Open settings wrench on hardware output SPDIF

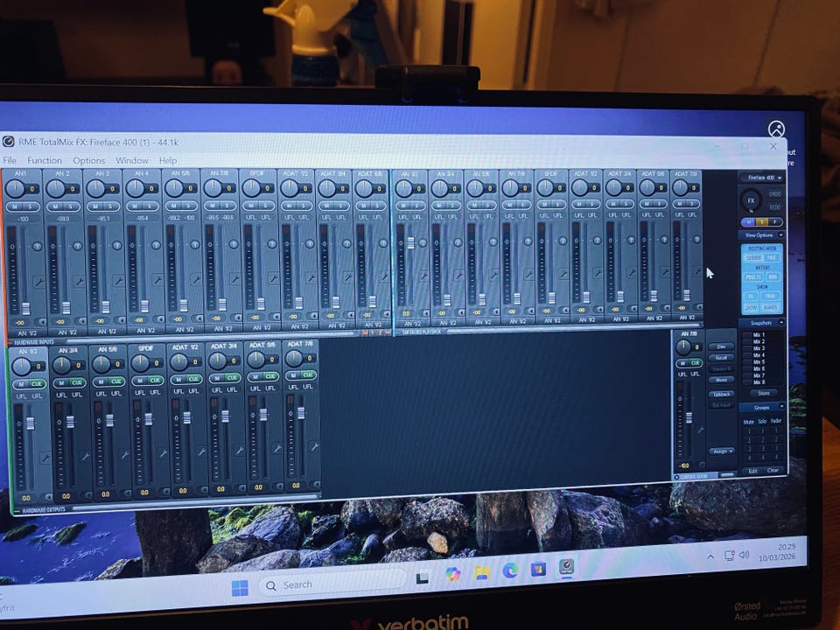pyautogui.click(x=163, y=453)
